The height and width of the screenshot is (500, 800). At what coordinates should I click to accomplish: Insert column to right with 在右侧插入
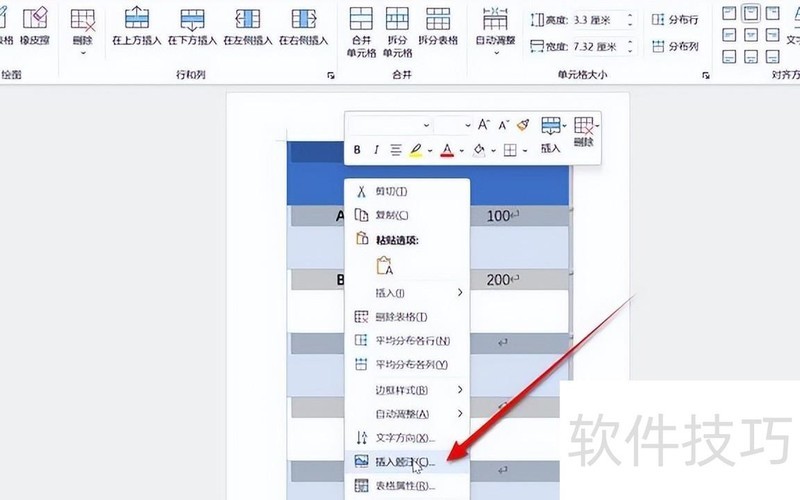(304, 26)
